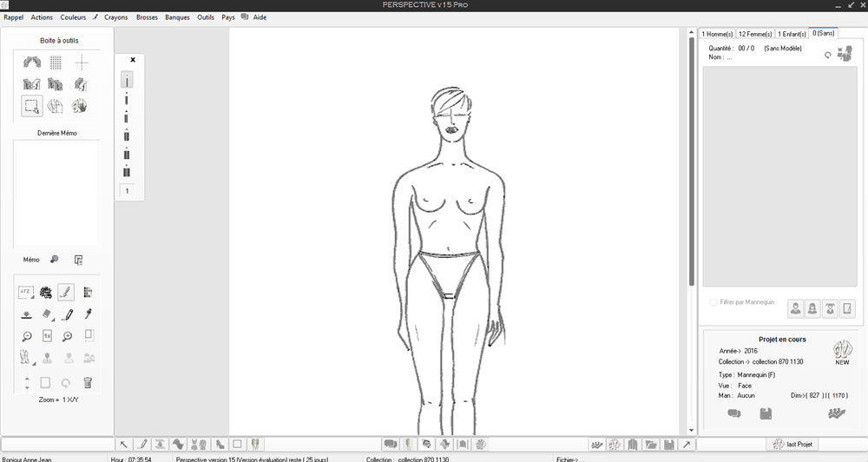Click the up-down stepper arrows in toolbox
Screen dimensions: 868x462
(27, 382)
